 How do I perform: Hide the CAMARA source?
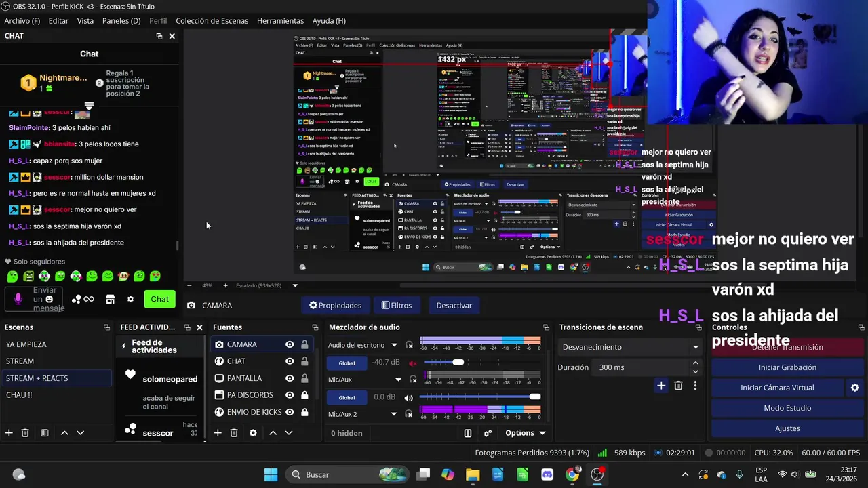point(290,344)
